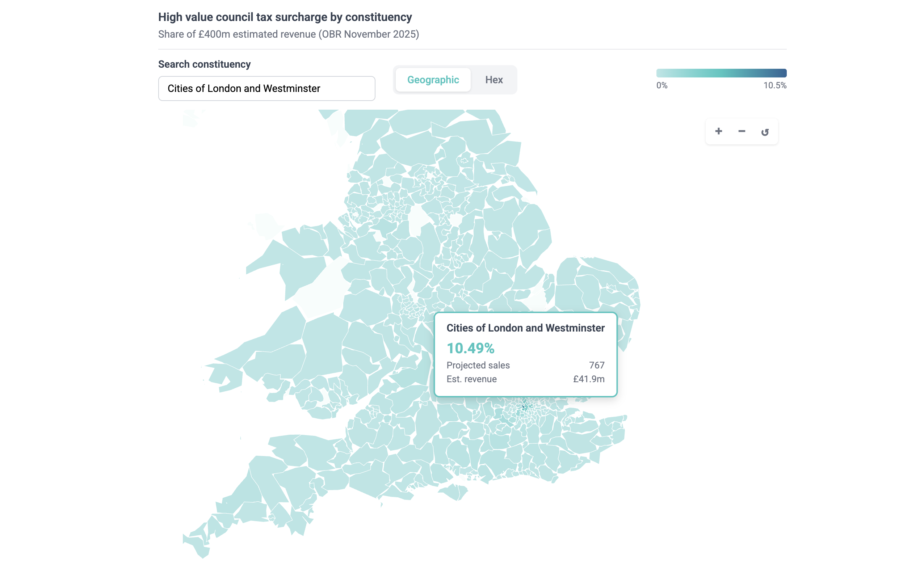The width and height of the screenshot is (924, 582).
Task: Click the Projected sales label in tooltip
Action: [478, 365]
